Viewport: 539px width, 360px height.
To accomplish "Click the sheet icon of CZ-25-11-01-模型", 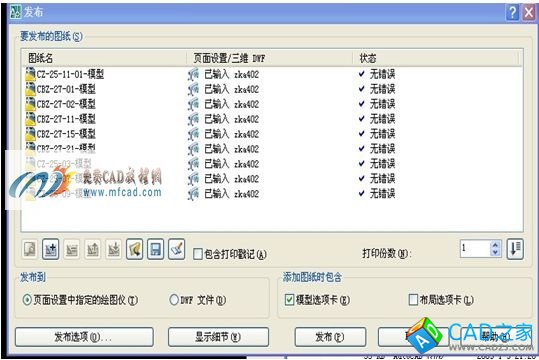I will coord(30,74).
